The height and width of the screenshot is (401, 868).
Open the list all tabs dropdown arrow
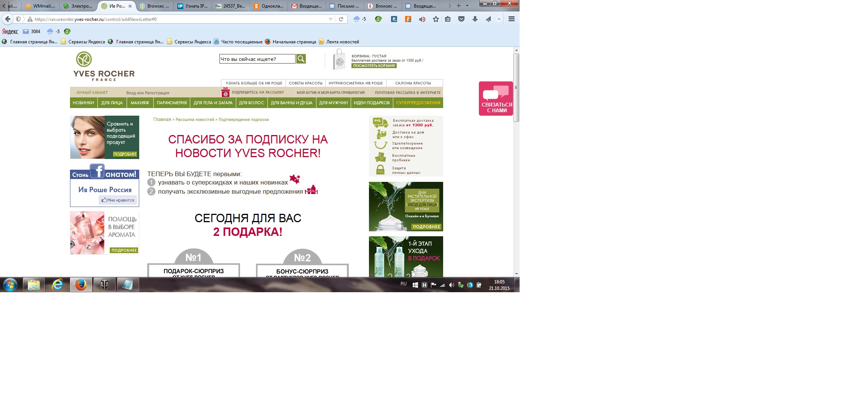[x=467, y=6]
